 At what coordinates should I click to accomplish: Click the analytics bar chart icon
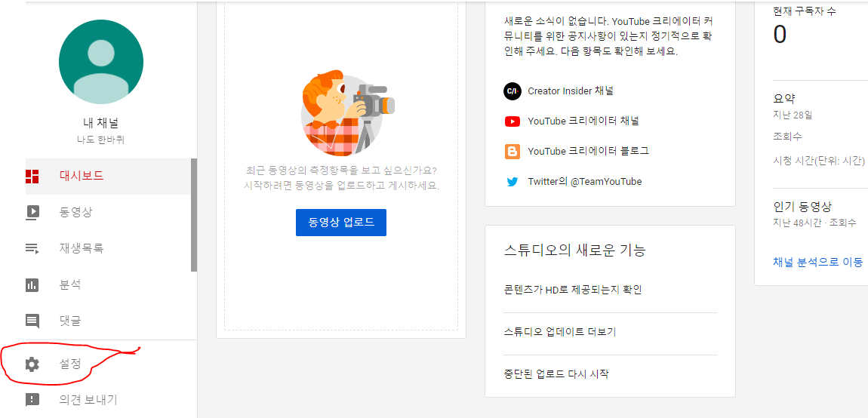[x=32, y=285]
